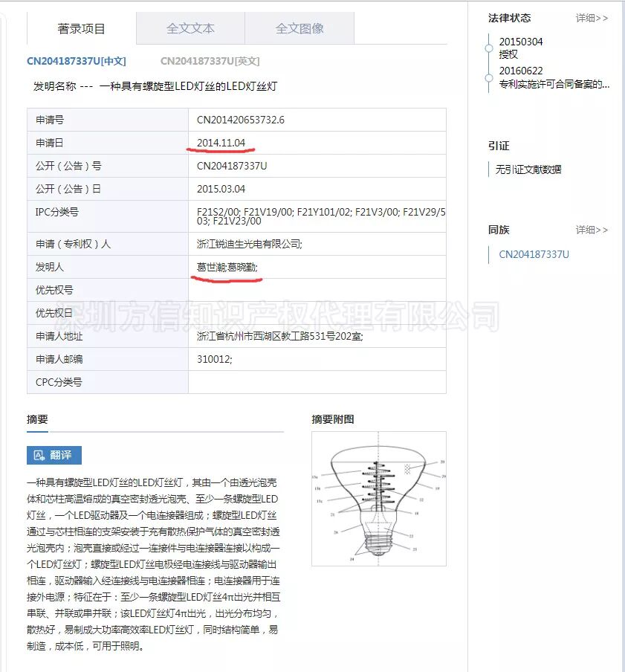Select postal code 310012
Viewport: 625px width, 672px height.
tap(214, 359)
